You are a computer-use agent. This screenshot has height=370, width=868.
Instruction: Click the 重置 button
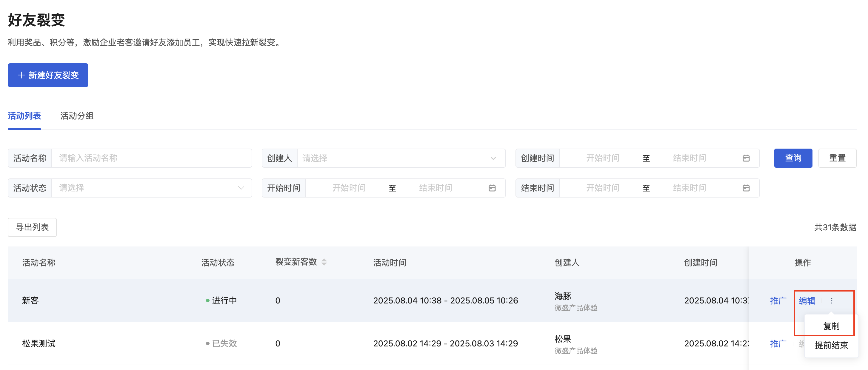pos(837,158)
